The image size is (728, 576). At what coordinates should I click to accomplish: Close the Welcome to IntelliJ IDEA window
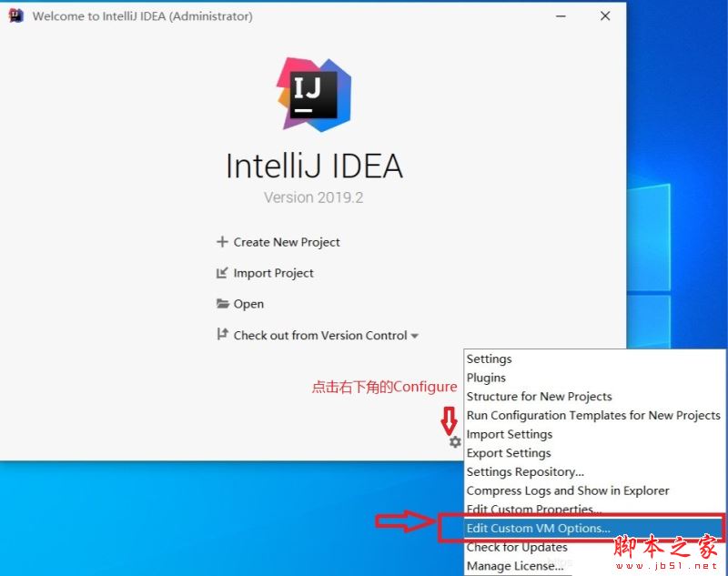pyautogui.click(x=605, y=16)
